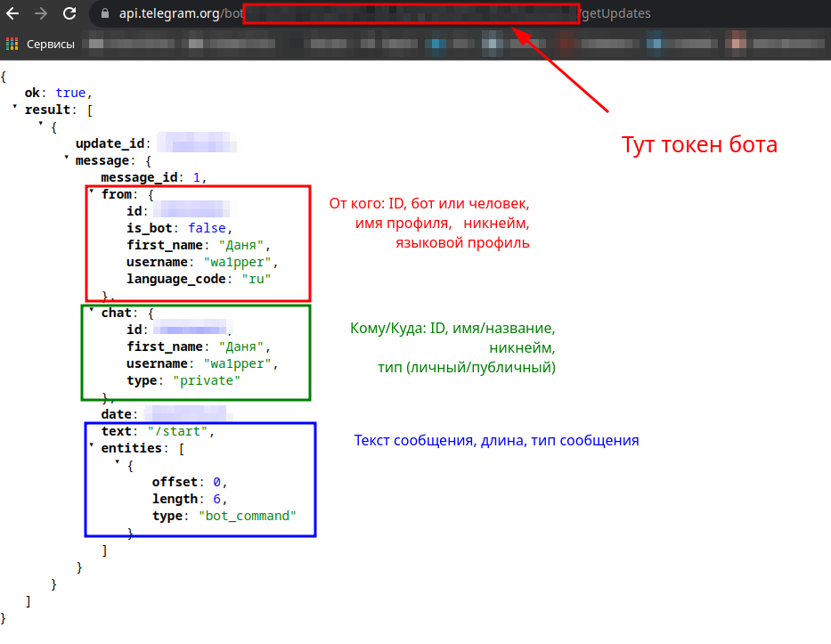The height and width of the screenshot is (644, 831).
Task: Select the offset value 0
Action: point(216,483)
